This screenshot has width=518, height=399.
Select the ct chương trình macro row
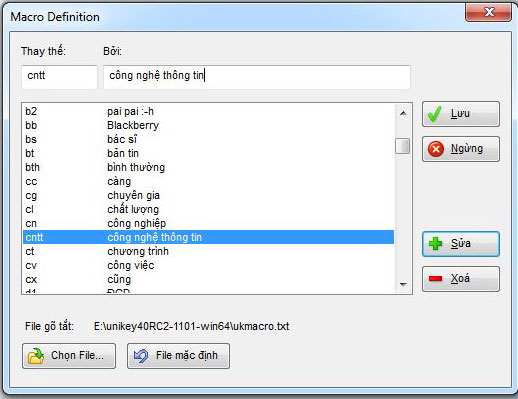point(208,251)
